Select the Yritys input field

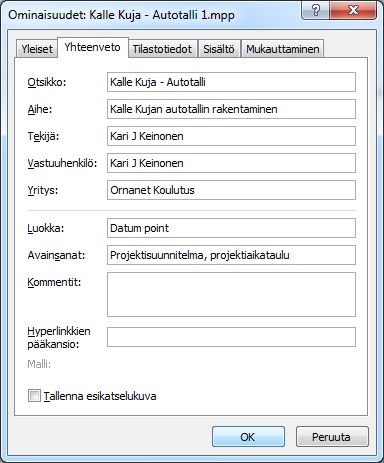[231, 190]
